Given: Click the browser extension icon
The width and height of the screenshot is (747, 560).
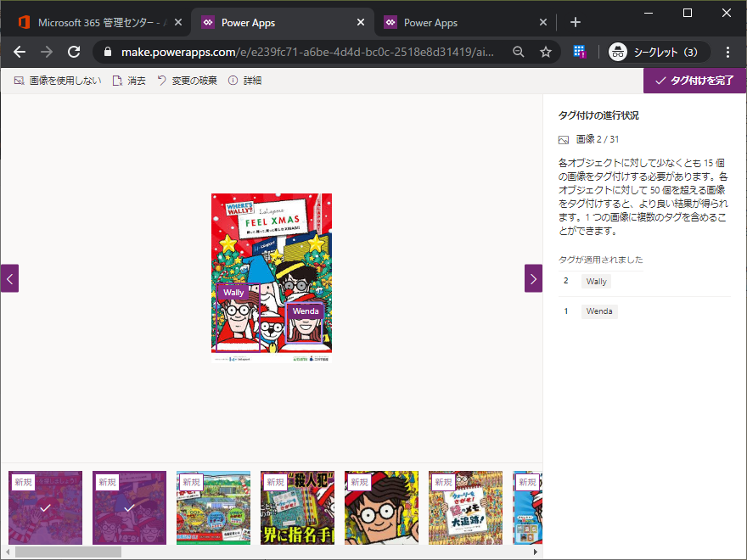Looking at the screenshot, I should pyautogui.click(x=581, y=52).
